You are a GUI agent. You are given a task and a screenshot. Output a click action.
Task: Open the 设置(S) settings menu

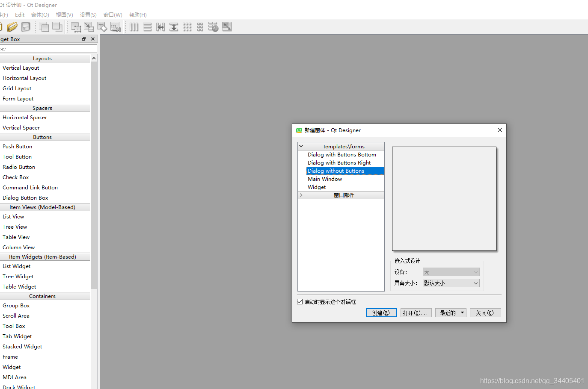click(89, 15)
